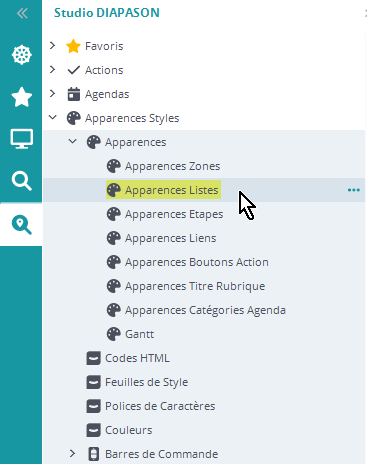The width and height of the screenshot is (367, 464).
Task: Open Feuilles de Style entry
Action: pyautogui.click(x=146, y=382)
